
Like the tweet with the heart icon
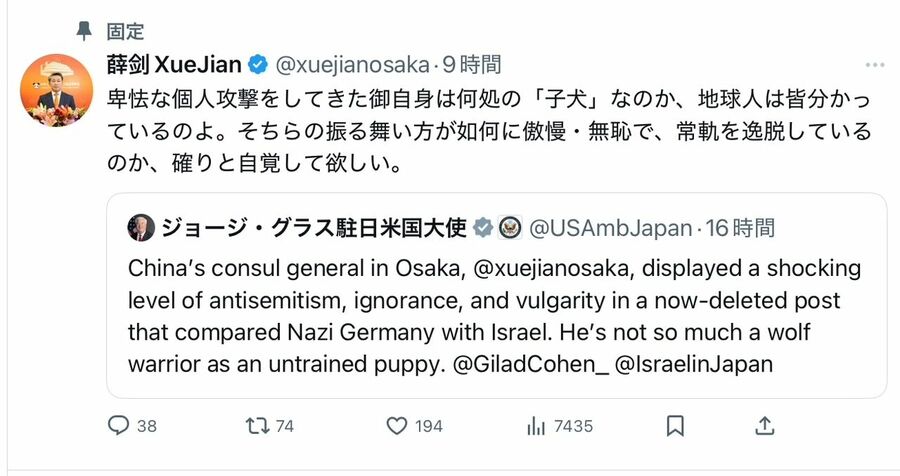click(397, 426)
